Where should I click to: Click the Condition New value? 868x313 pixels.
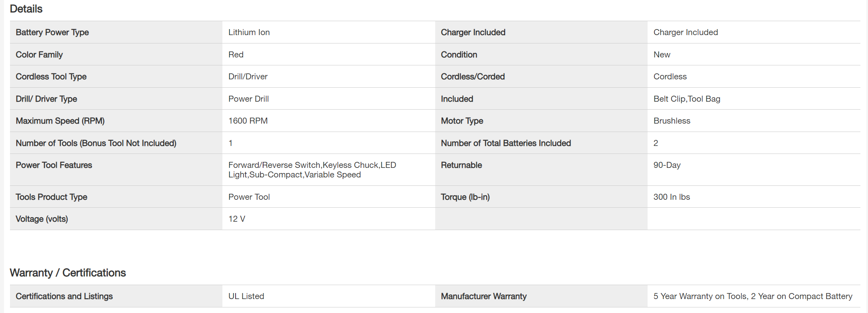tap(662, 55)
